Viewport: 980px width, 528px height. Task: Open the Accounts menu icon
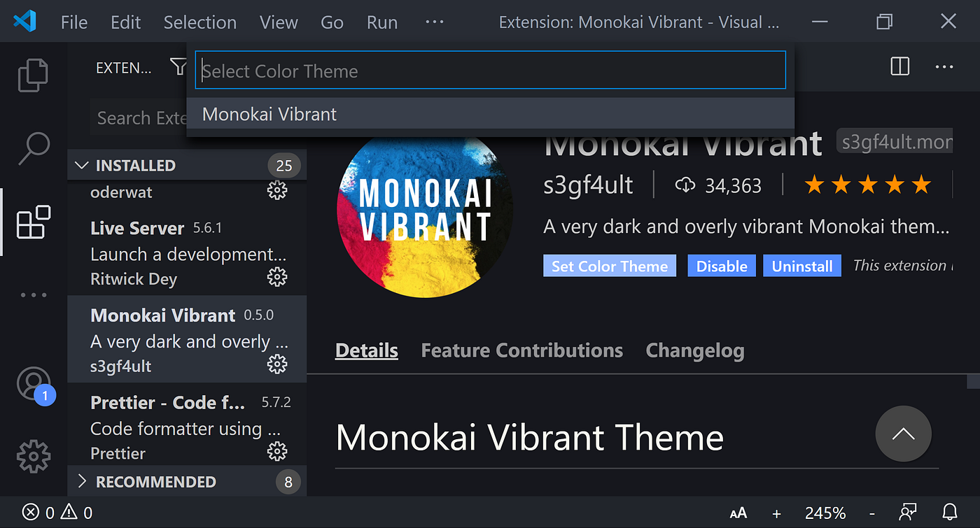coord(34,385)
